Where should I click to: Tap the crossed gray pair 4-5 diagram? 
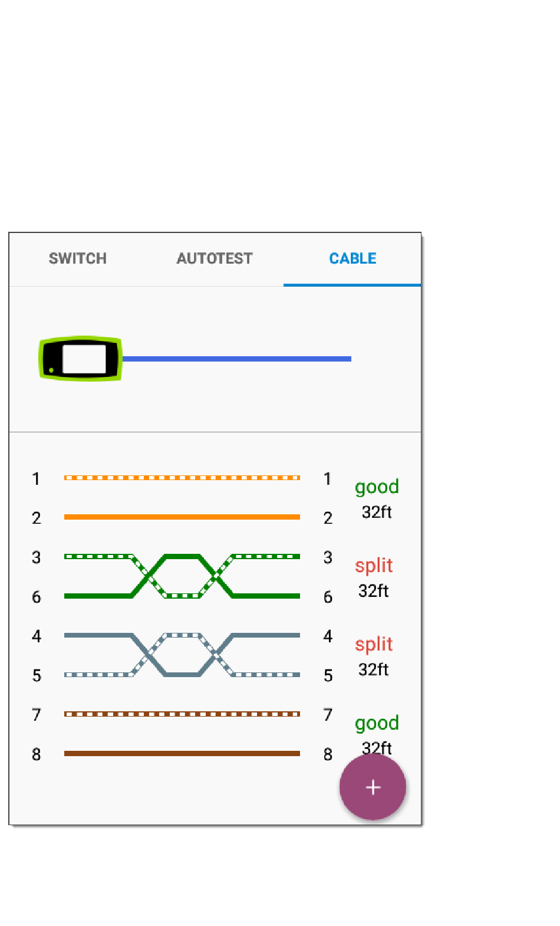182,655
